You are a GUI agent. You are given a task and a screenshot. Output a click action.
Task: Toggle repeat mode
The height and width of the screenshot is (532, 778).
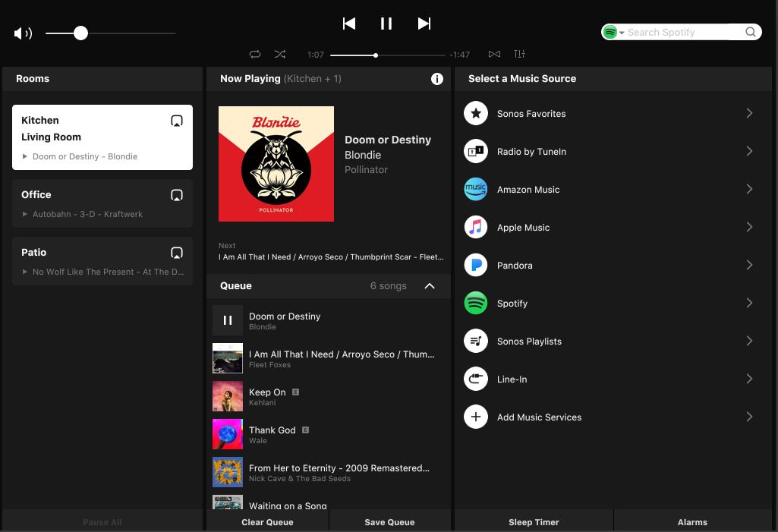tap(255, 54)
